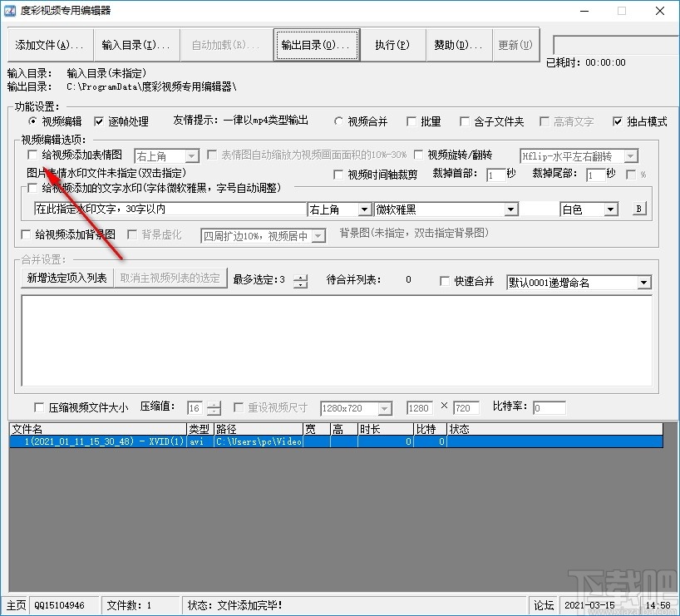
Task: Check for updates with the 更新 button
Action: [515, 44]
